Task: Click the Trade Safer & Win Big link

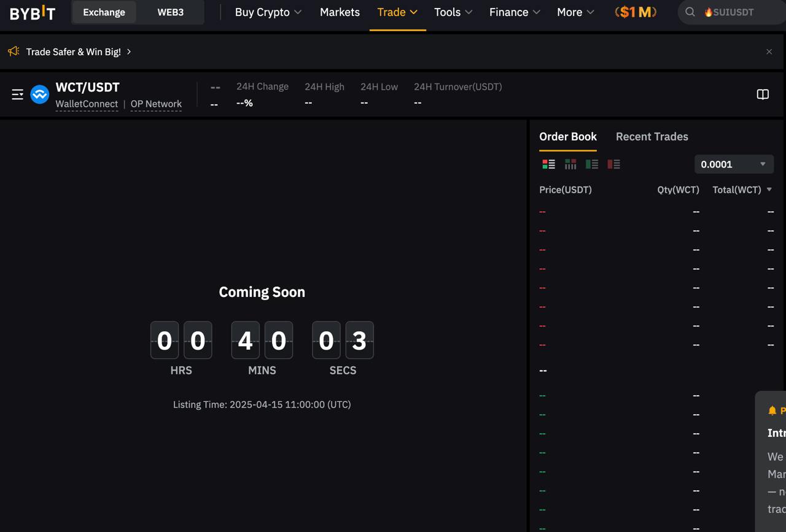Action: pyautogui.click(x=79, y=52)
